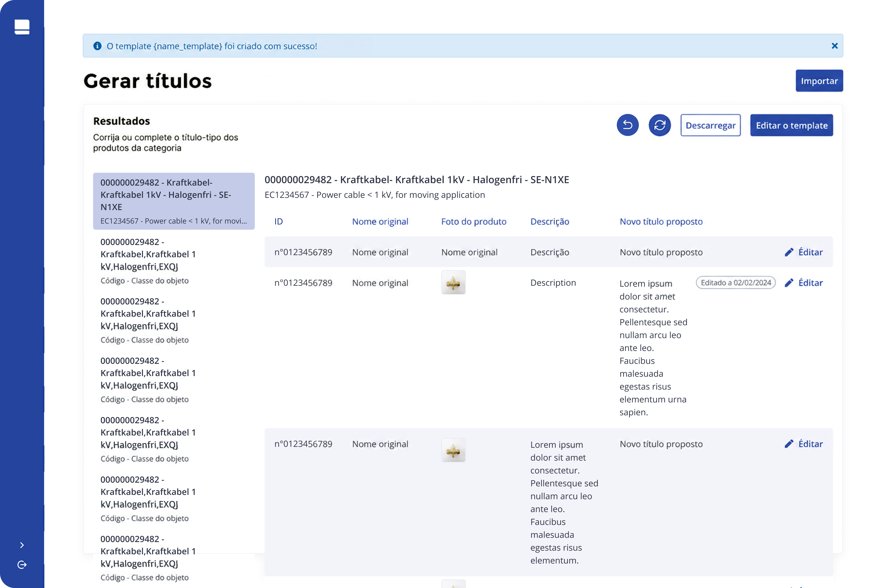Screen dimensions: 882x588
Task: Select the first Kraftkabel EXQJ list item
Action: (x=174, y=261)
